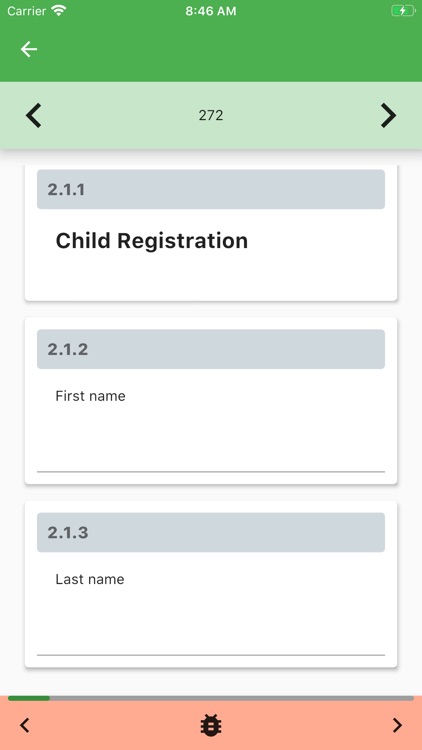Tap the record number 272 label
422x750 pixels.
click(211, 115)
